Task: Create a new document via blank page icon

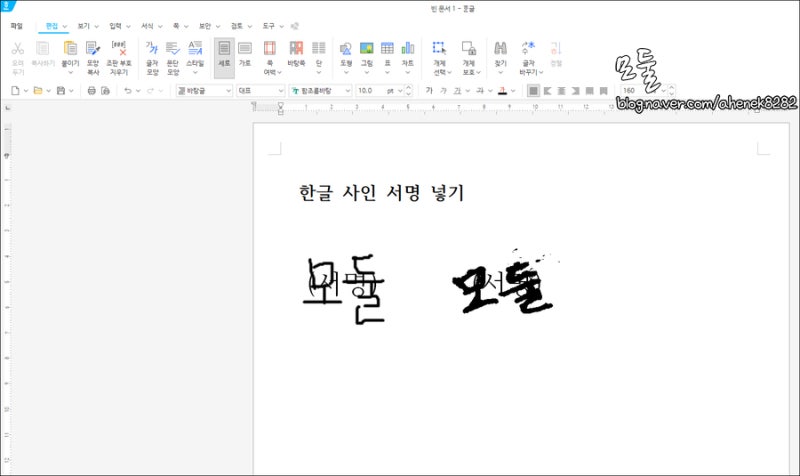Action: click(x=15, y=91)
